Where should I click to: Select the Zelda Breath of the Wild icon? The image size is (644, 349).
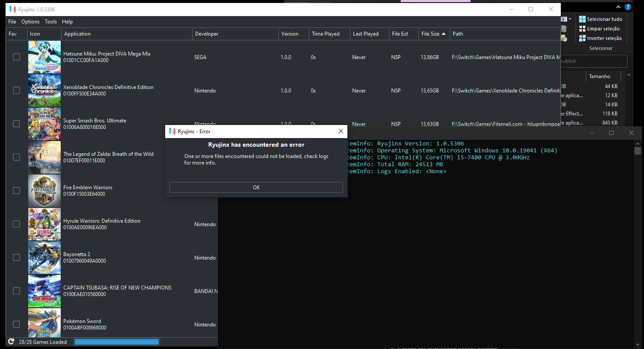pyautogui.click(x=44, y=158)
